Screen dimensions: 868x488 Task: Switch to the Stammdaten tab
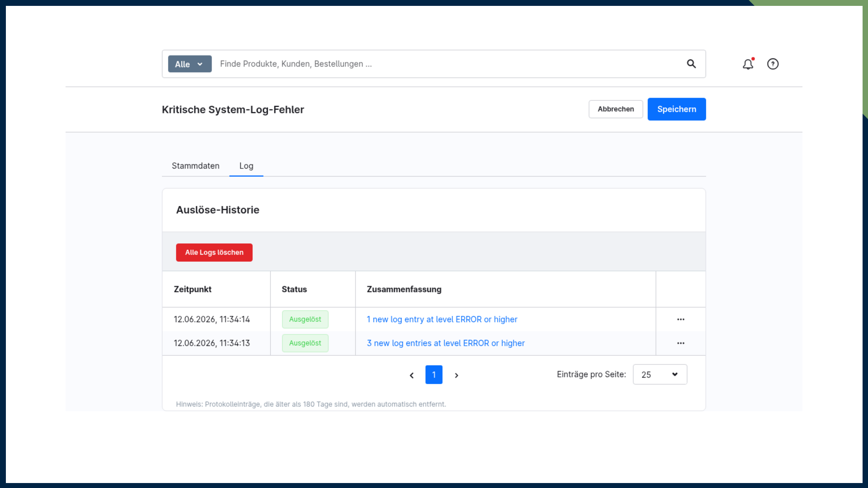pos(195,166)
